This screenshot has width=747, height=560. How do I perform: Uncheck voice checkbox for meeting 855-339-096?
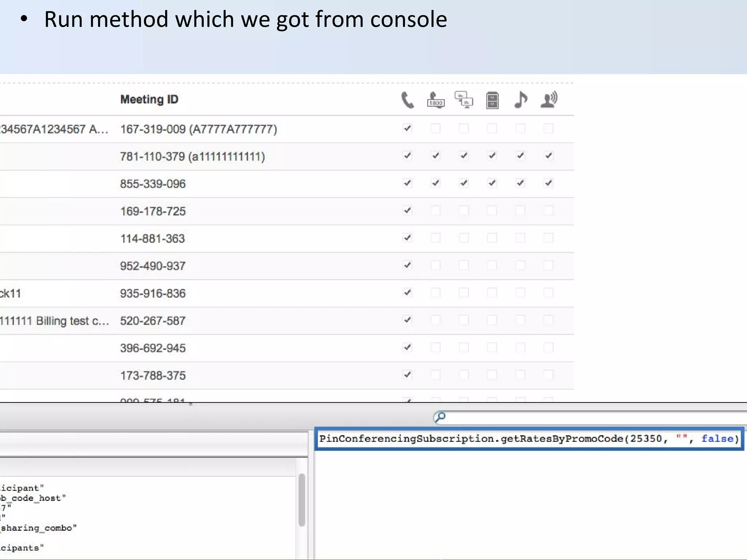[x=549, y=183]
